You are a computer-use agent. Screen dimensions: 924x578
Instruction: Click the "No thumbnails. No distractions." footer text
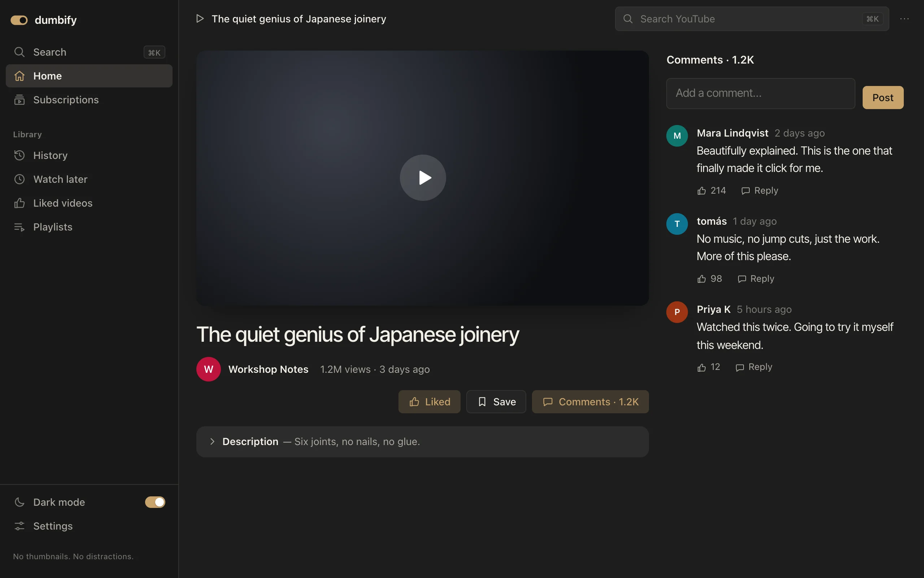(x=73, y=557)
